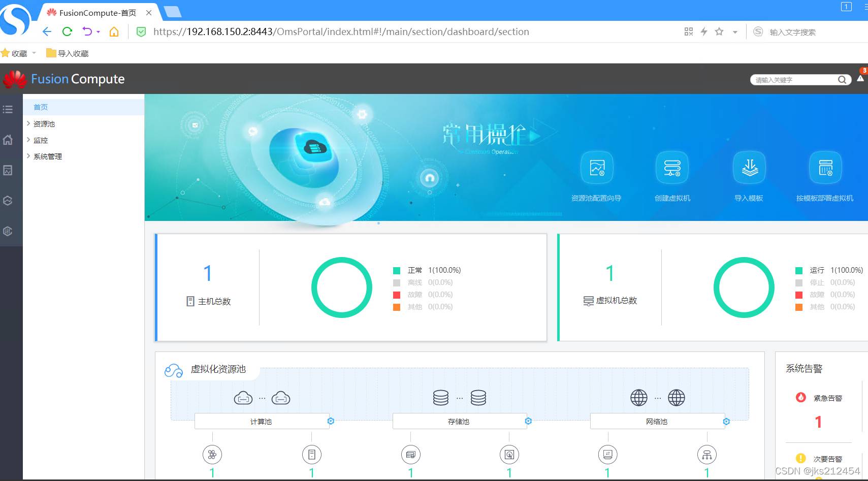The image size is (868, 481).
Task: Click the green 运行 legend swatch
Action: pyautogui.click(x=799, y=271)
